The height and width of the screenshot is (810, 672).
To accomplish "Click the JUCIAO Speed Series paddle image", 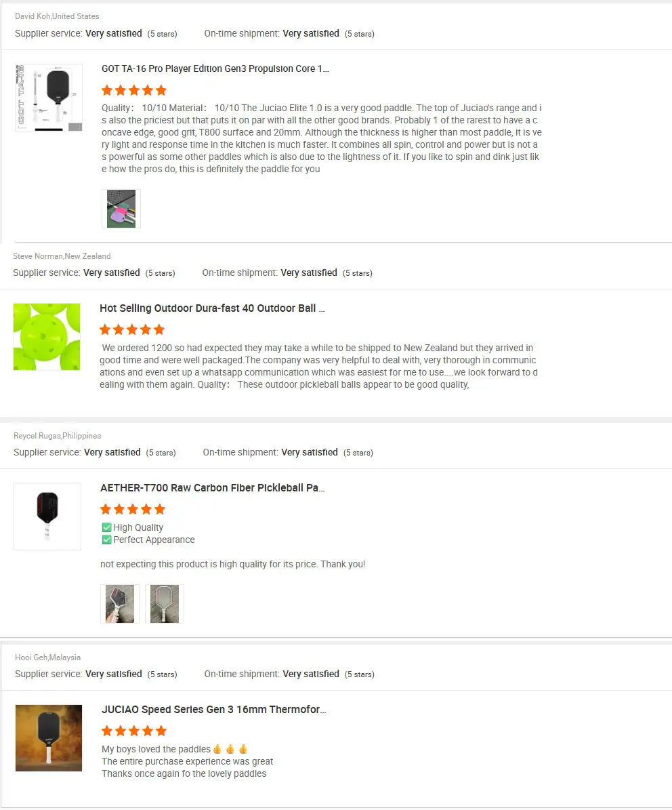I will point(49,737).
